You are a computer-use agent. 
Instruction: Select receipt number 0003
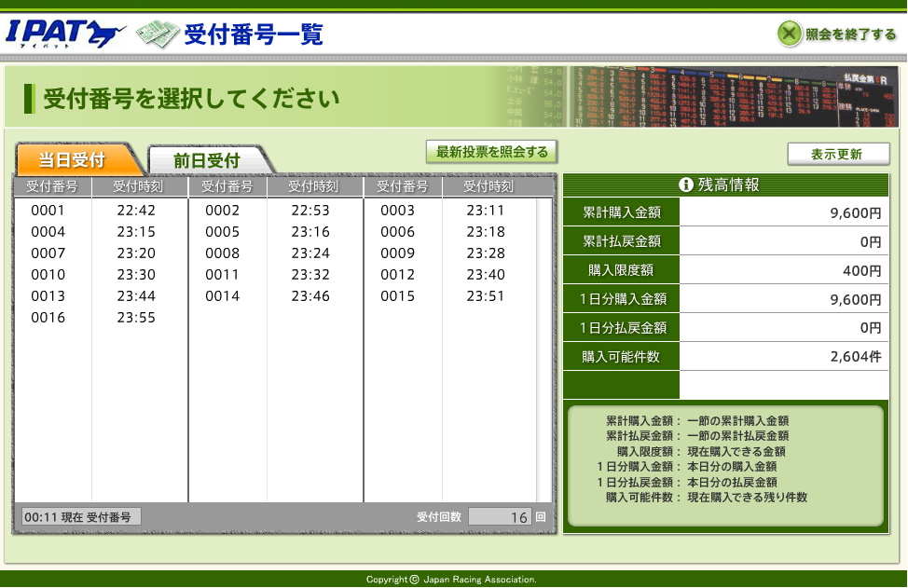pyautogui.click(x=398, y=211)
